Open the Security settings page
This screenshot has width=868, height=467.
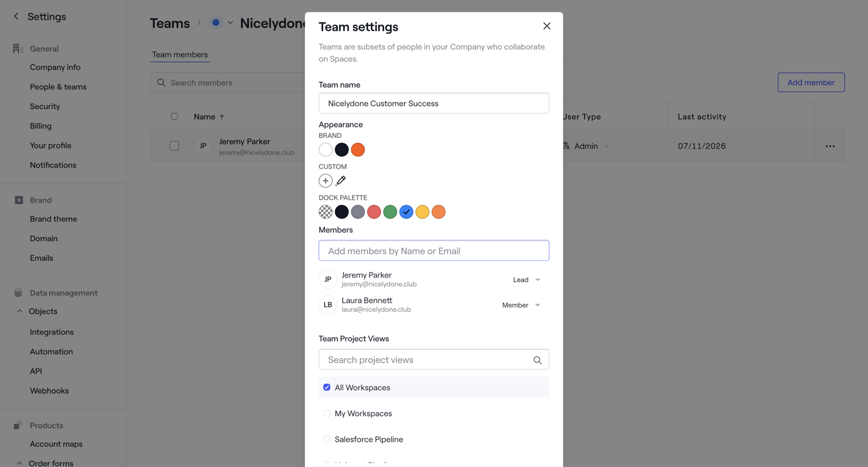(45, 106)
